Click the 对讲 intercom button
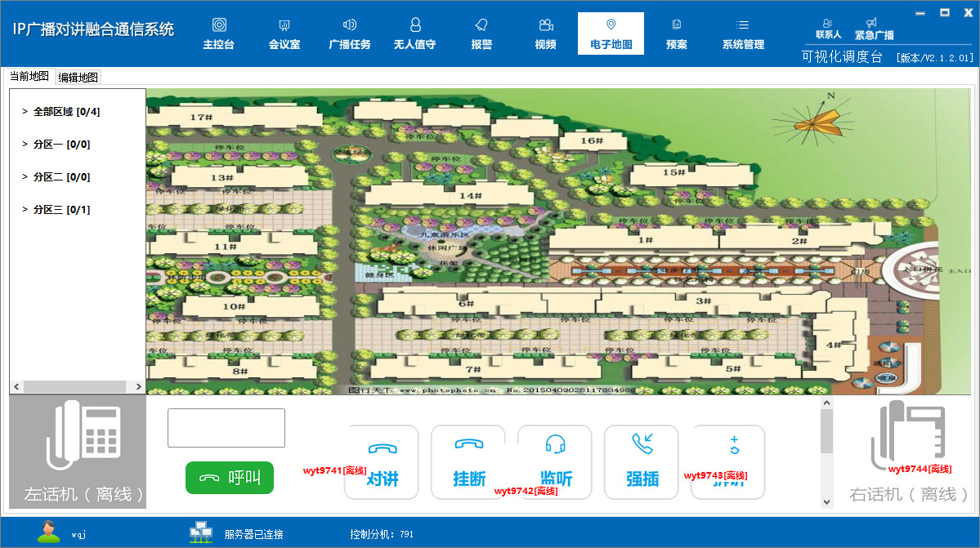This screenshot has height=548, width=980. (x=382, y=462)
